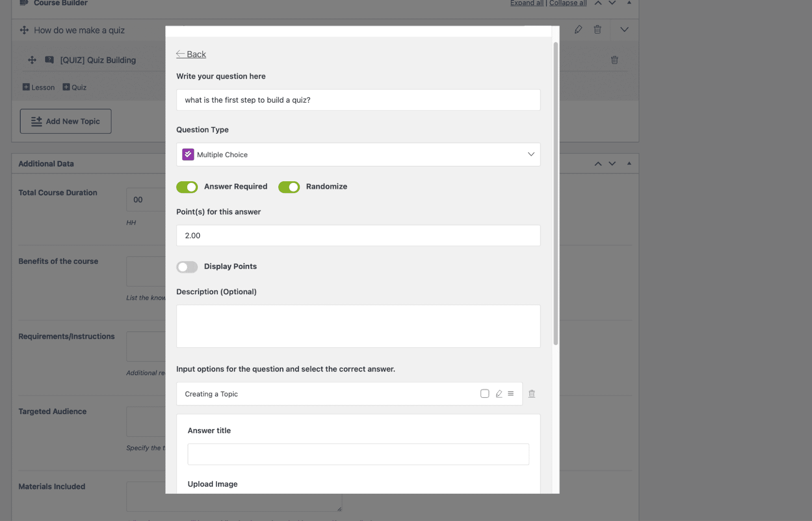Image resolution: width=812 pixels, height=521 pixels.
Task: Click the Answer title text input field
Action: click(358, 454)
